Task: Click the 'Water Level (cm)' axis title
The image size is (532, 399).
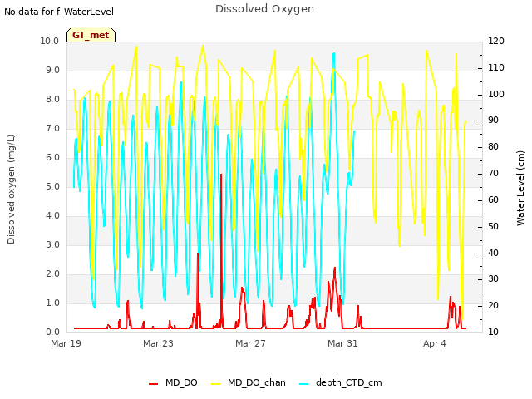Action: coord(520,189)
